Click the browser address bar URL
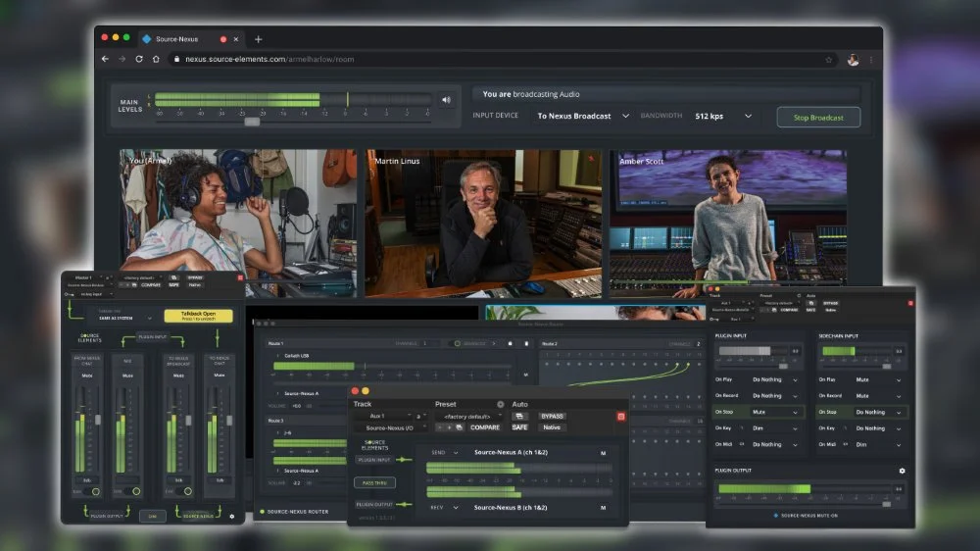 coord(269,60)
